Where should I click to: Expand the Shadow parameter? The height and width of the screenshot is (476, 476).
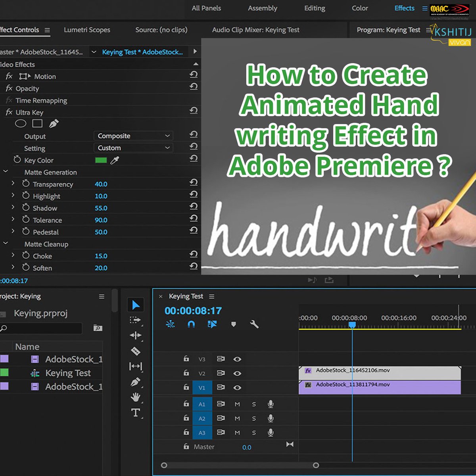click(13, 207)
